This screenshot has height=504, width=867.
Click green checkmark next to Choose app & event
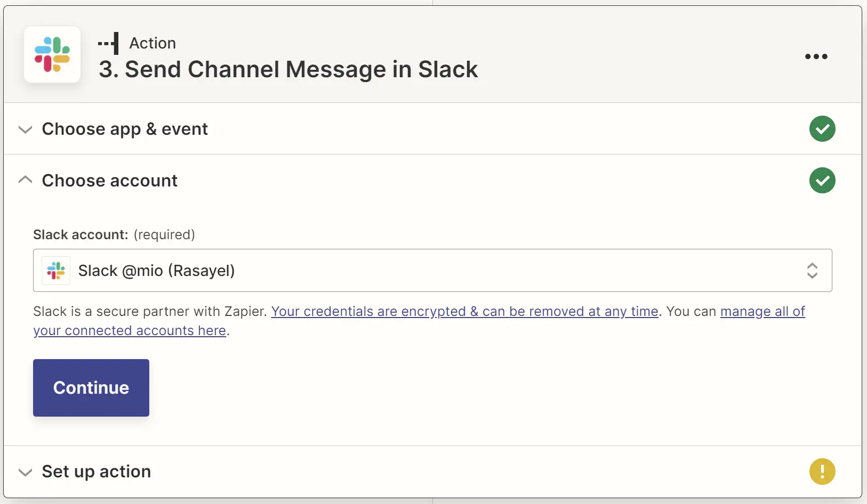click(822, 129)
